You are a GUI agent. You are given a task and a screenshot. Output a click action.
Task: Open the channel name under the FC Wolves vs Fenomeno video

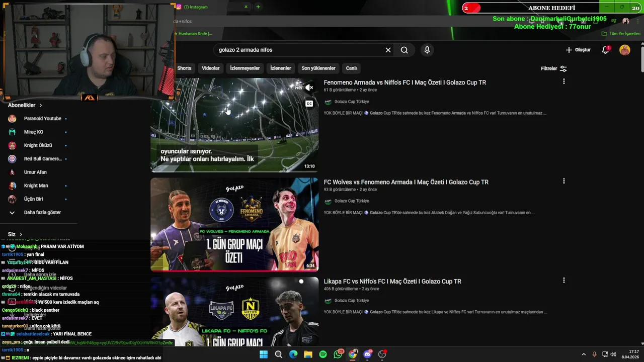coord(352,201)
